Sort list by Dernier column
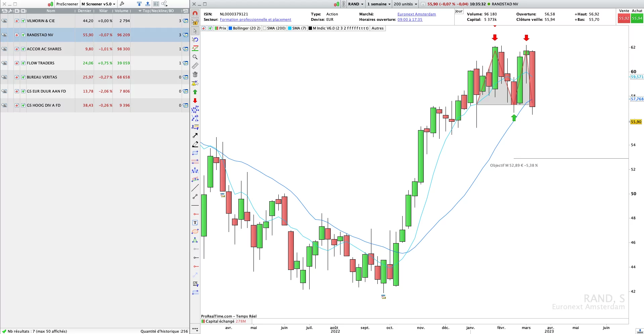Screen dimensions: 644x334 click(85, 11)
